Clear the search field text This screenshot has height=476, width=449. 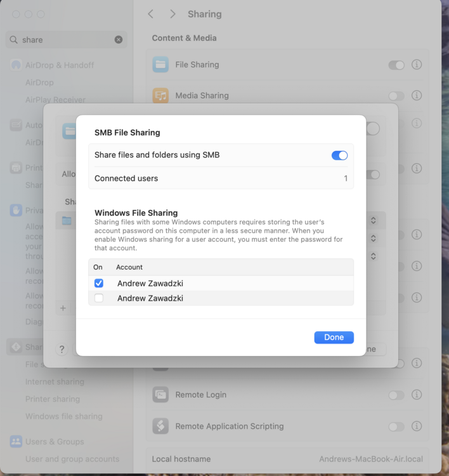click(x=119, y=39)
